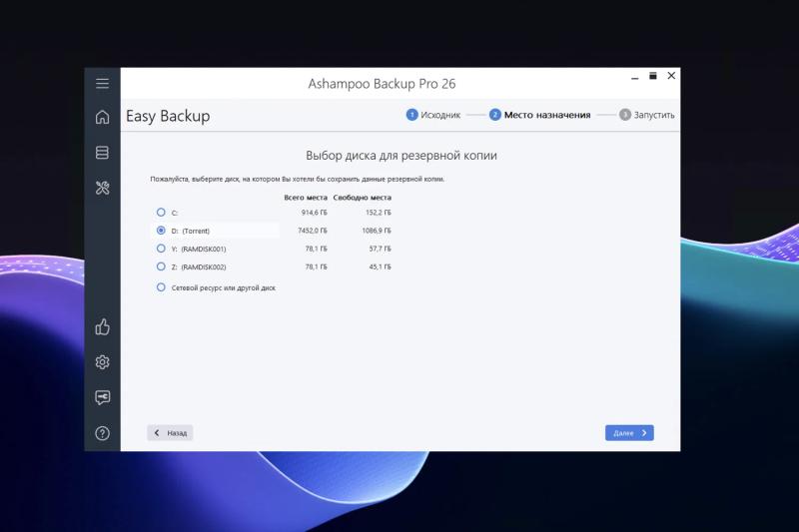Go to step 2 'Место назначения'
Screen dimensions: 799x532
tap(539, 115)
